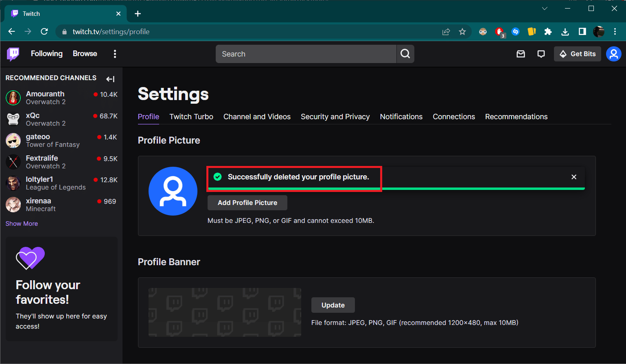Open xirenaa's channel
626x364 pixels.
point(61,205)
